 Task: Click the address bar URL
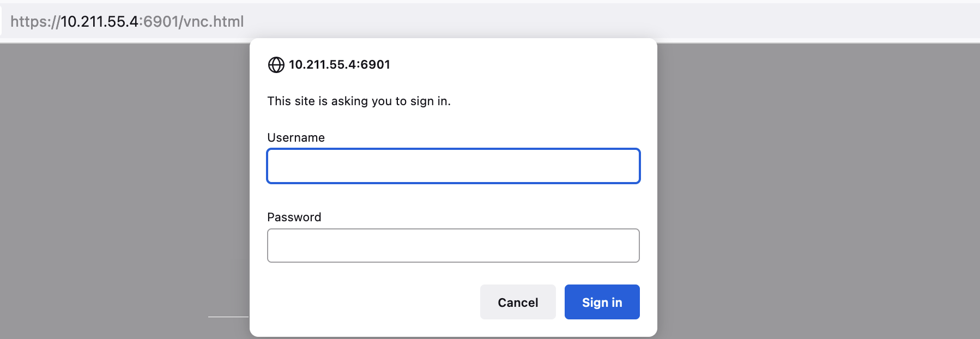(127, 22)
